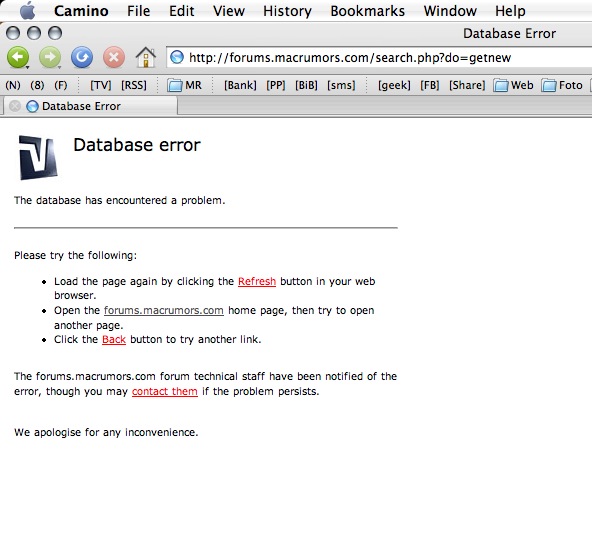This screenshot has width=592, height=540.
Task: Open the (8) bookmark
Action: click(x=37, y=85)
